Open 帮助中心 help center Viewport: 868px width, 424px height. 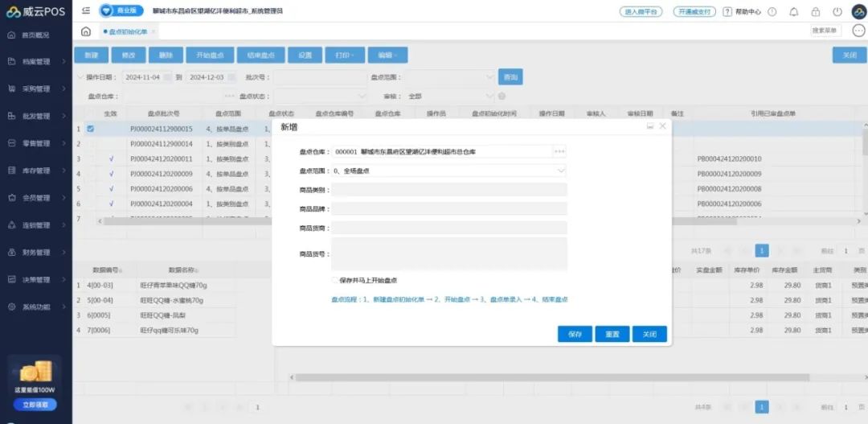coord(742,12)
